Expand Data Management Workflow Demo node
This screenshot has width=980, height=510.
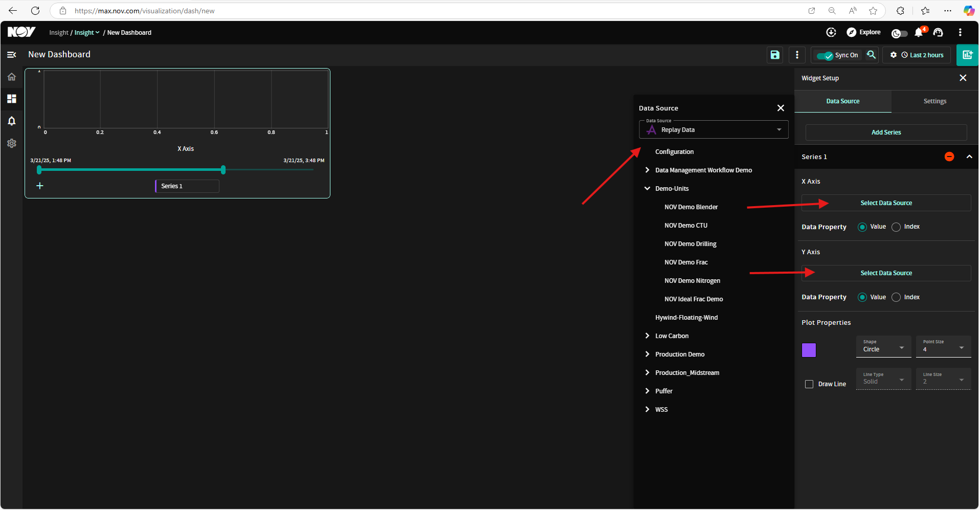(648, 170)
